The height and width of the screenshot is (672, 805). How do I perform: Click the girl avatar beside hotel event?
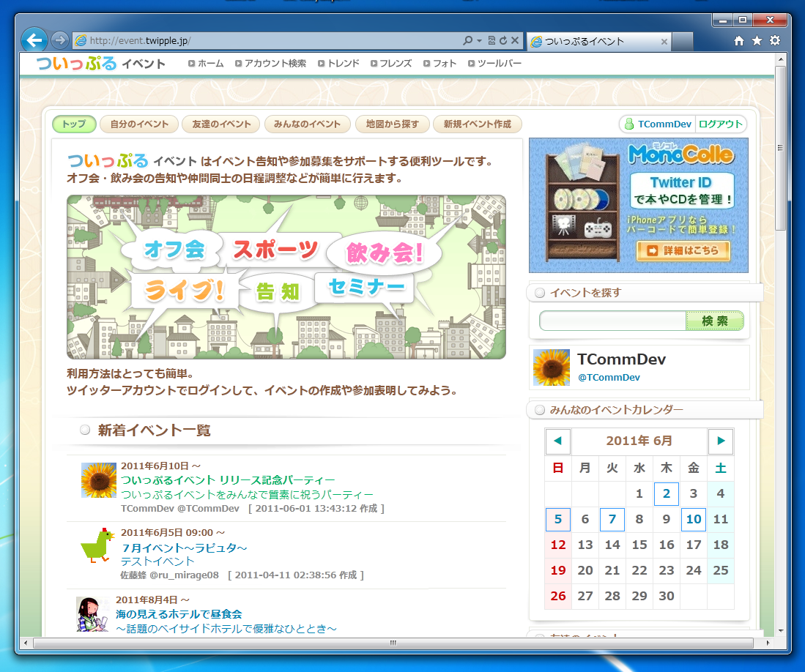(x=92, y=614)
